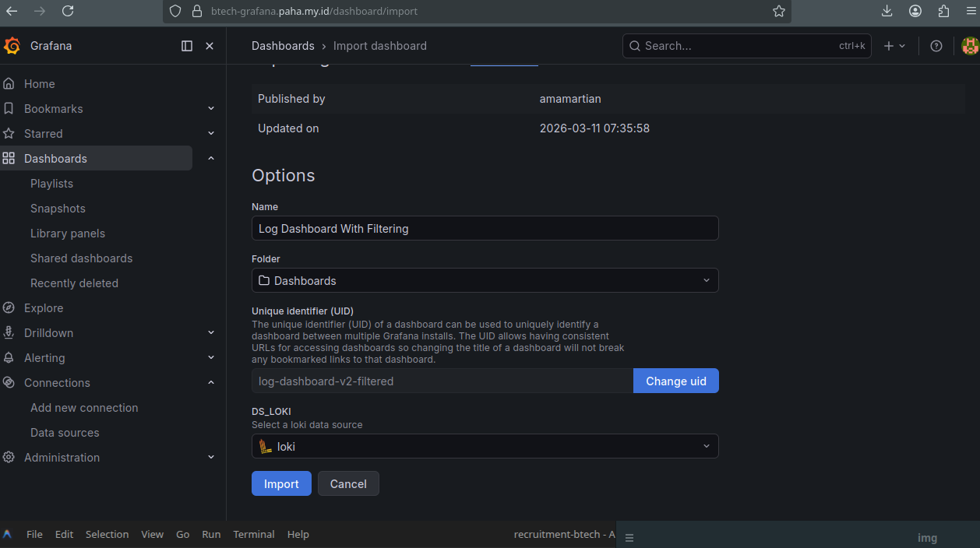Screen dimensions: 980x548
Task: Reload the page with browser refresh
Action: point(68,11)
